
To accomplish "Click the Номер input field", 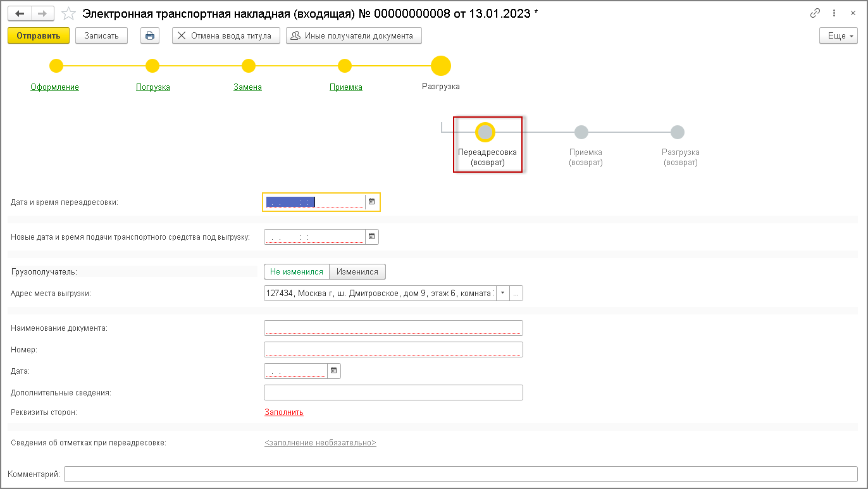I will tap(394, 349).
